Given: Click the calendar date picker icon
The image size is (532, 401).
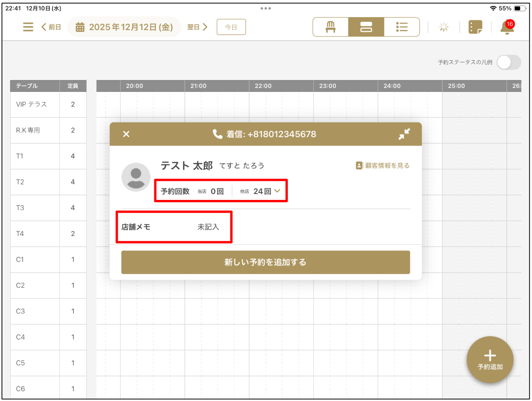Looking at the screenshot, I should click(80, 27).
